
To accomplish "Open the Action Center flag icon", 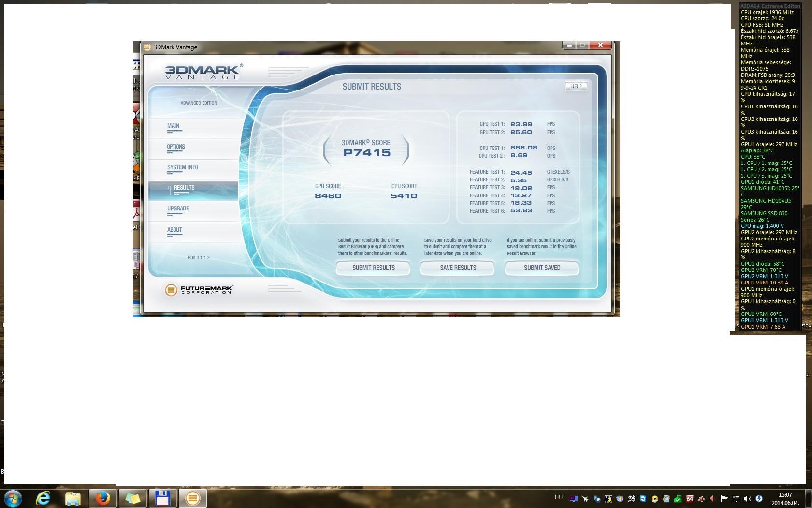I will pos(724,498).
